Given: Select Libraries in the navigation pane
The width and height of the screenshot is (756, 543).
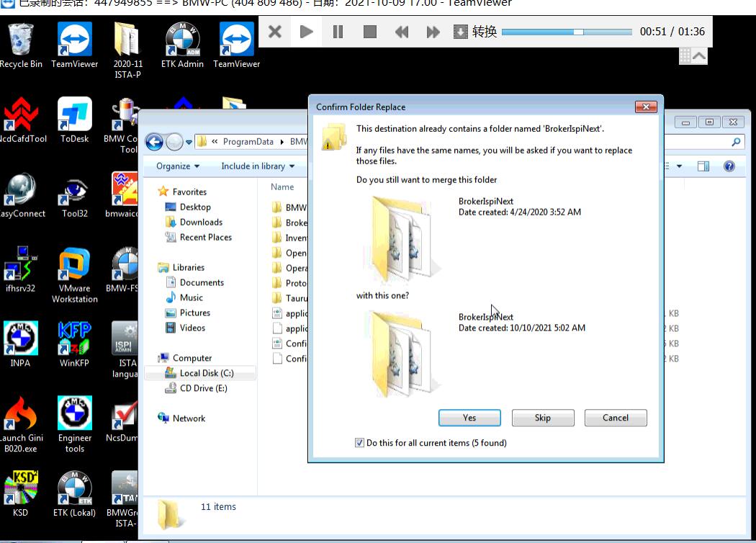Looking at the screenshot, I should (188, 267).
